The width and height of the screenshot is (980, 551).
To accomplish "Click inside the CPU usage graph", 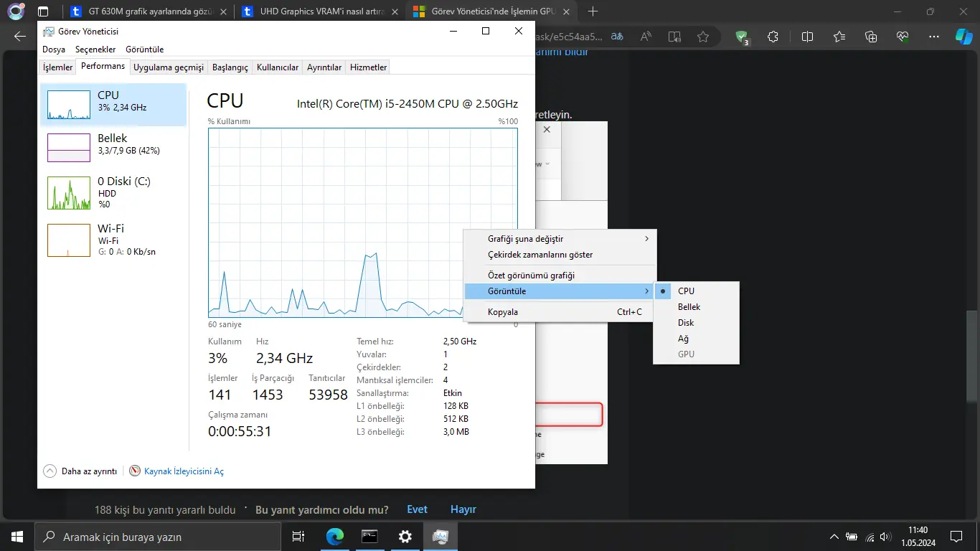I will point(362,222).
